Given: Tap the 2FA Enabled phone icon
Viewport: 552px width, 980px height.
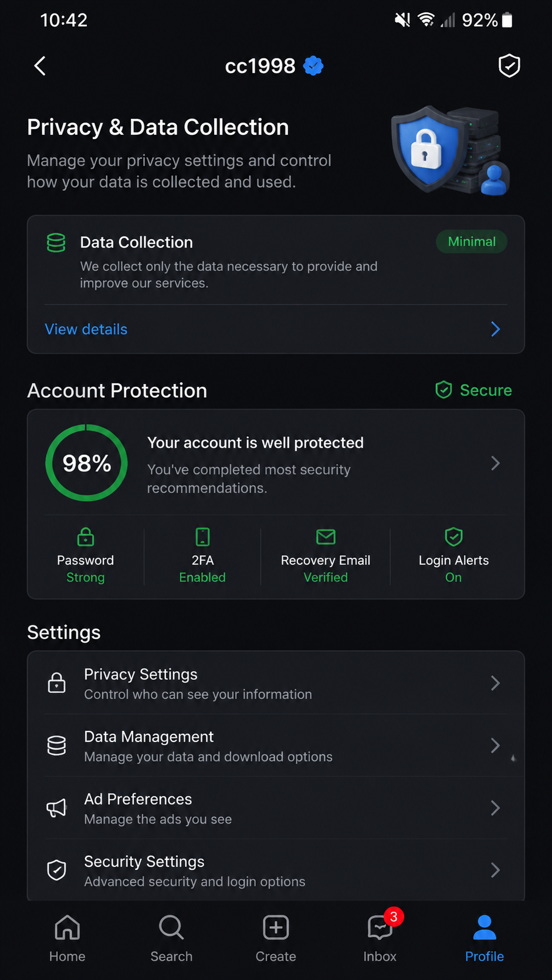Looking at the screenshot, I should [x=202, y=536].
